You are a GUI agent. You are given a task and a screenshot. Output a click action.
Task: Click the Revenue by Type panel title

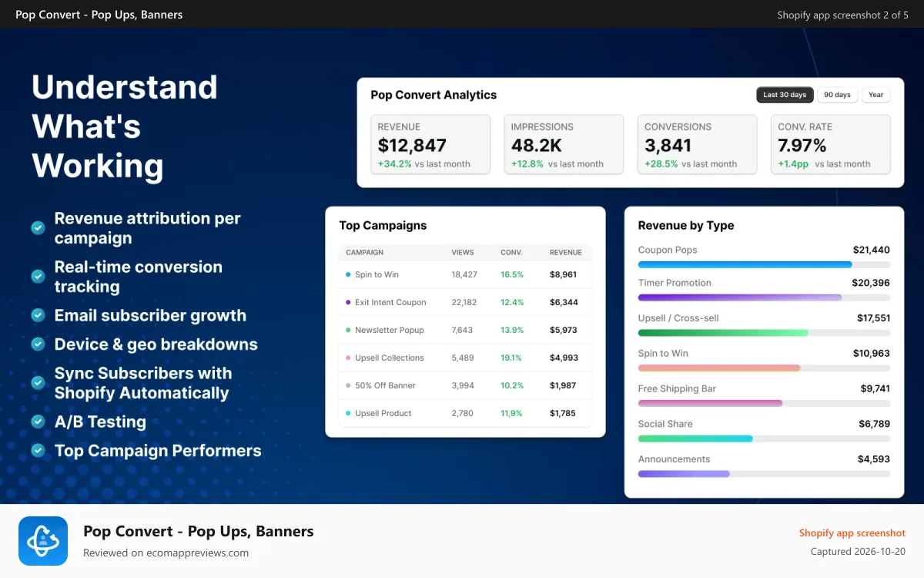(686, 226)
